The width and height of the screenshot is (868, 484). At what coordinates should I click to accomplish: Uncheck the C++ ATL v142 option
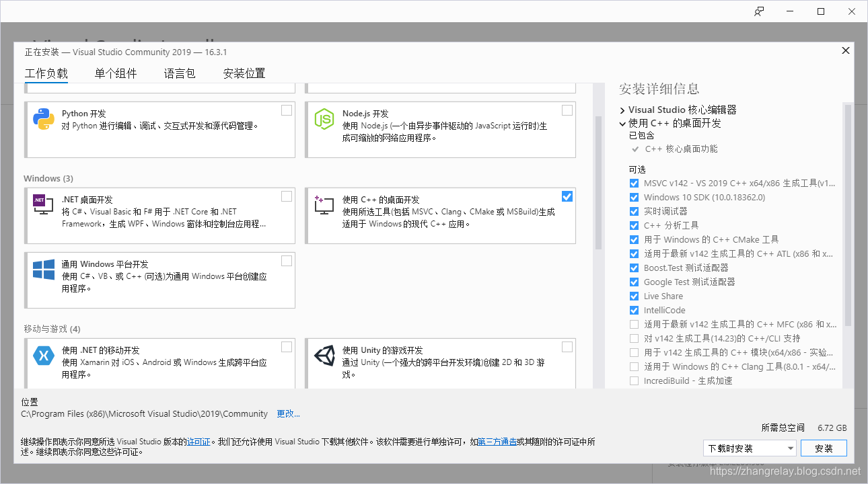[x=634, y=253]
